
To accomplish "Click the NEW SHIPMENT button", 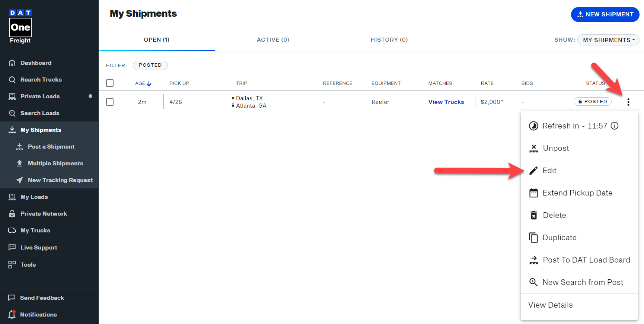I will 605,15.
